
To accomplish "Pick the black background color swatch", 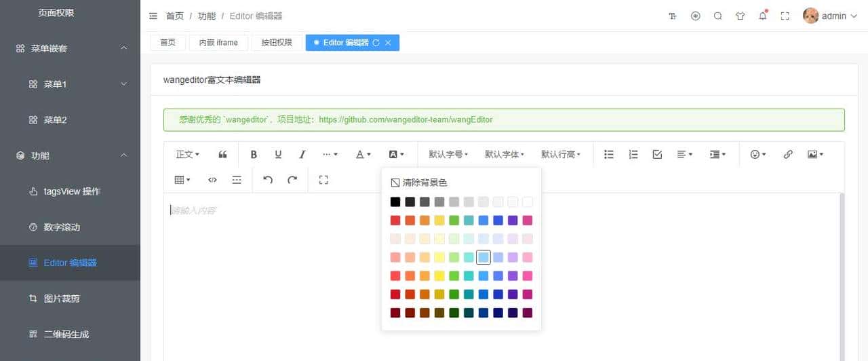I will click(395, 202).
